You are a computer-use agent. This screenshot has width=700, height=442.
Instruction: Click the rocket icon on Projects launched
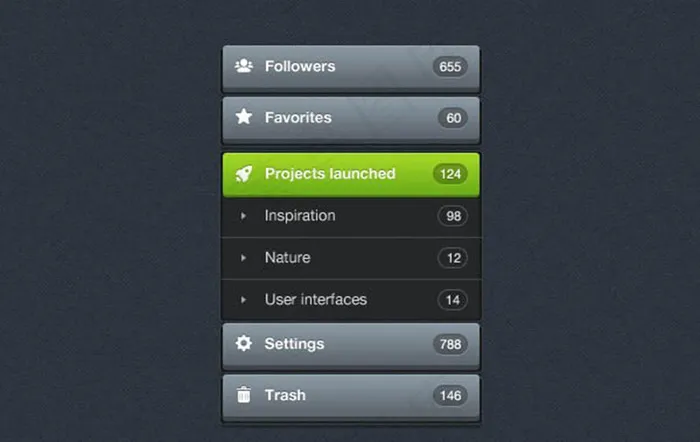(244, 174)
